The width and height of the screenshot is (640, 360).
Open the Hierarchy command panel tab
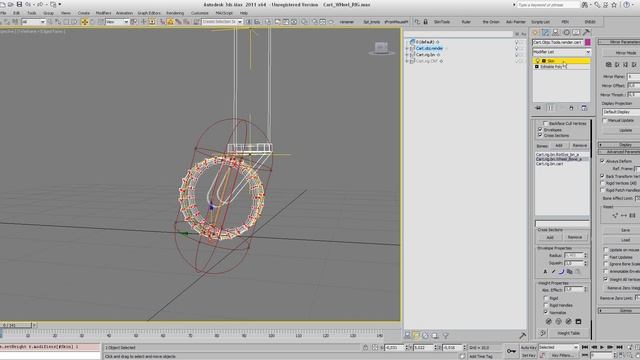tap(556, 33)
